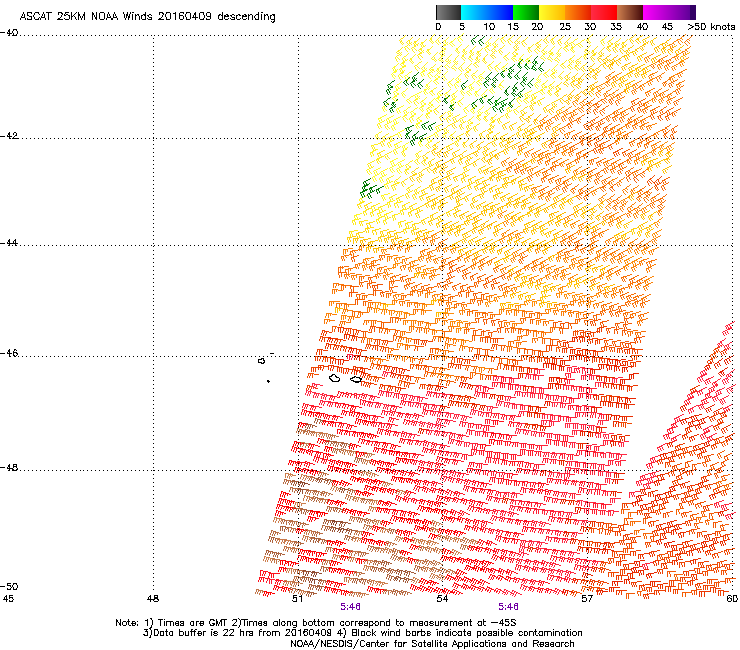
Task: Click the green 15-20 knots color swatch
Action: (x=526, y=12)
